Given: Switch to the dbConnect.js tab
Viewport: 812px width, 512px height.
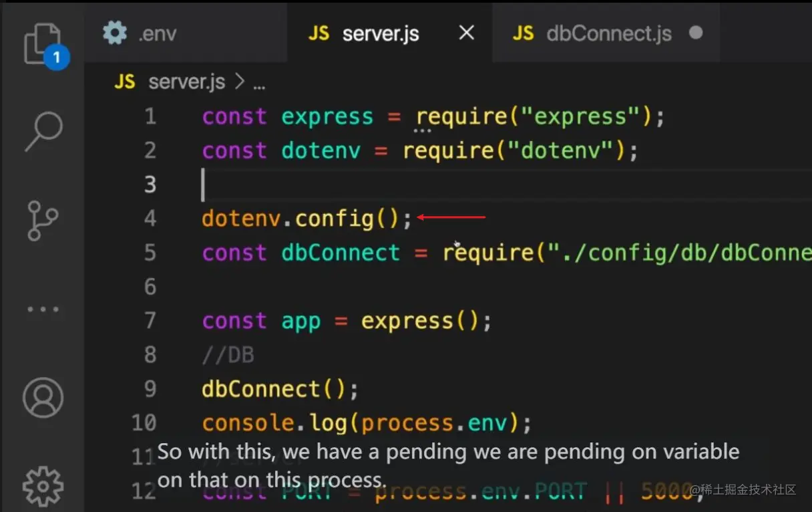Looking at the screenshot, I should coord(606,33).
